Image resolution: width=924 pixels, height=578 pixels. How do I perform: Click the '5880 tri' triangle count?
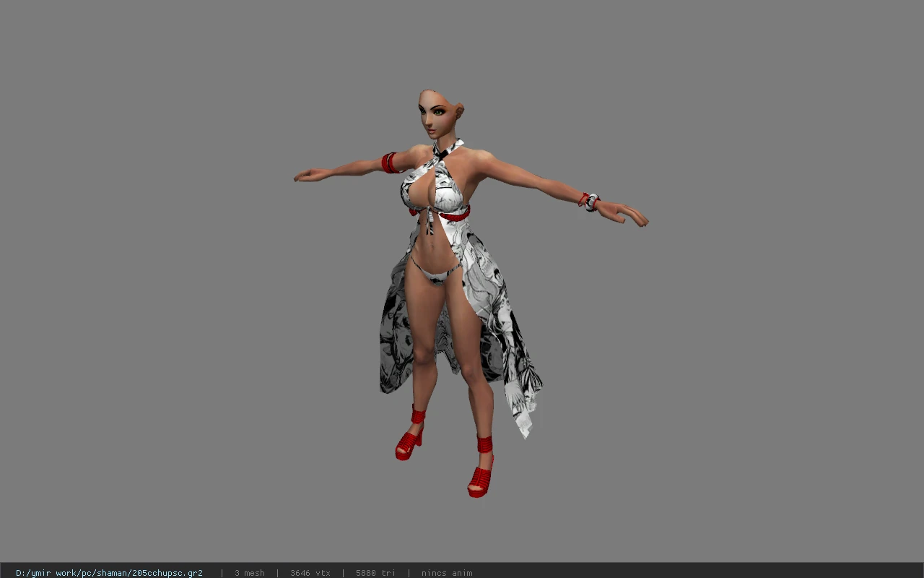pyautogui.click(x=375, y=573)
